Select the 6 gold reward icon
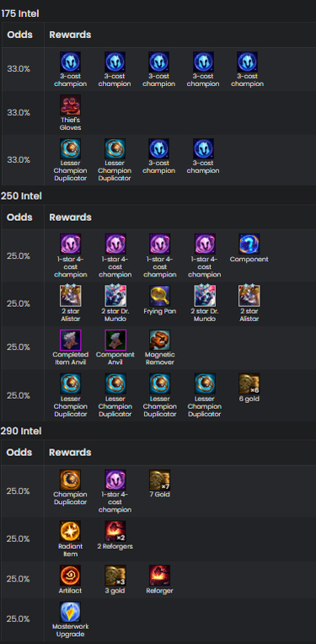Viewport: 316px width, 644px height. pos(249,384)
